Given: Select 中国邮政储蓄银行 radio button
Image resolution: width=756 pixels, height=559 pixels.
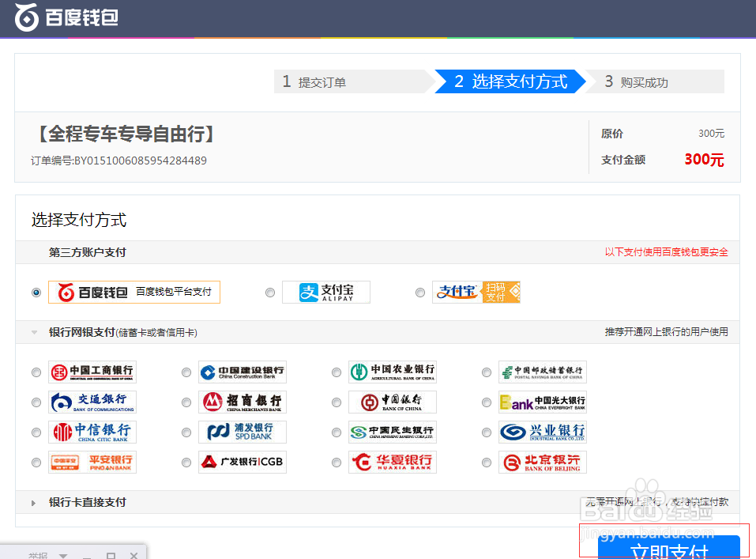Looking at the screenshot, I should [487, 372].
